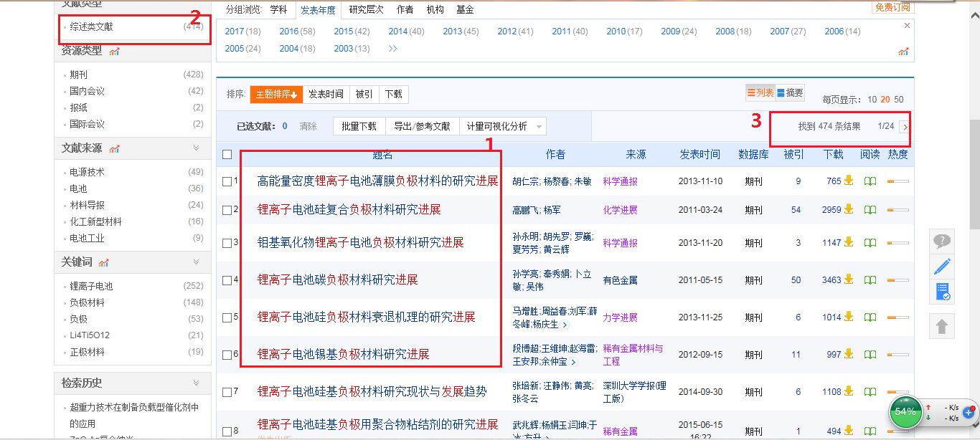The width and height of the screenshot is (980, 440).
Task: Expand the 文献来源 section chevron
Action: tap(196, 148)
